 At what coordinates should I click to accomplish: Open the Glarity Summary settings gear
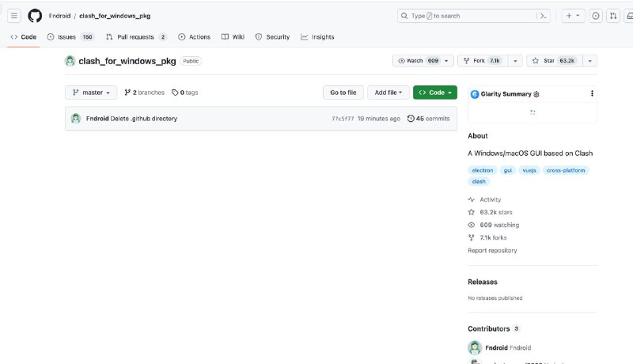[x=536, y=94]
